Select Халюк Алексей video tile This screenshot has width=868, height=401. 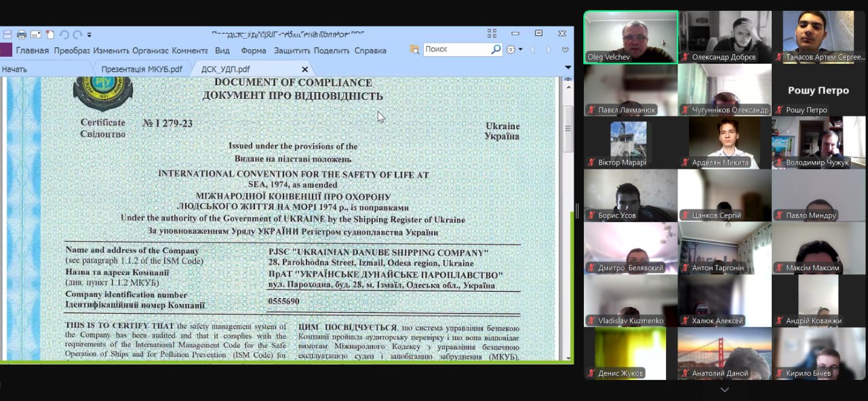pos(725,301)
